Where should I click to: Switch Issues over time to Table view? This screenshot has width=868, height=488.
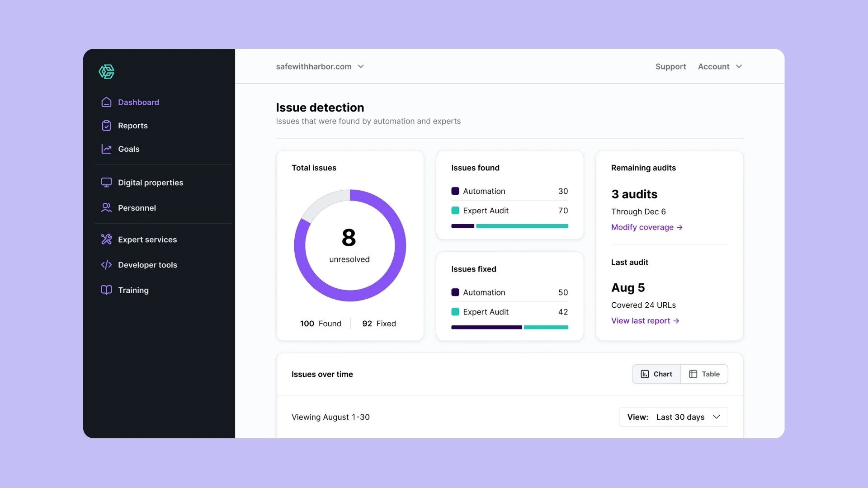pyautogui.click(x=704, y=374)
